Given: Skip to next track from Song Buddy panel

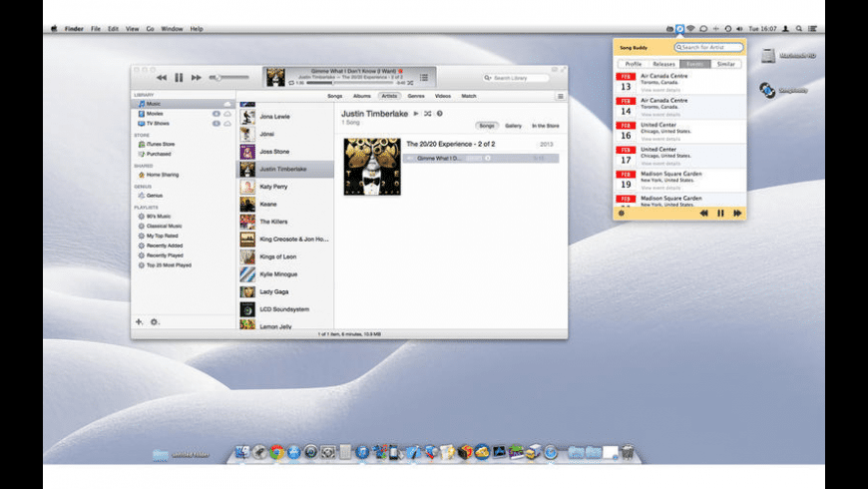Looking at the screenshot, I should point(737,214).
